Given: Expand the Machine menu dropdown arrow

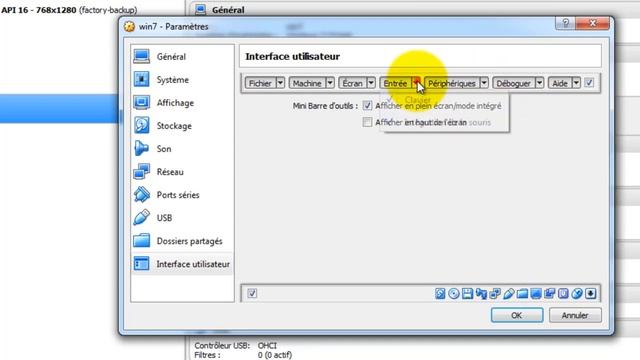Looking at the screenshot, I should point(330,83).
